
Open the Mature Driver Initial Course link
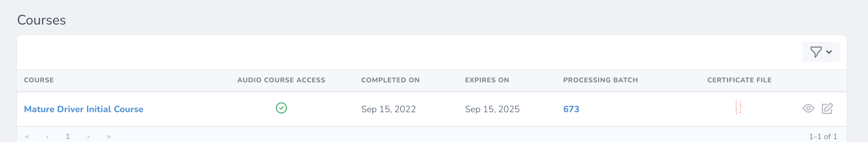coord(84,109)
